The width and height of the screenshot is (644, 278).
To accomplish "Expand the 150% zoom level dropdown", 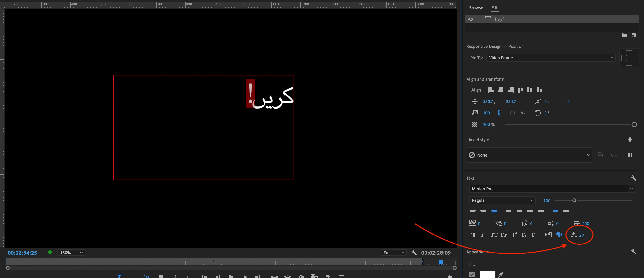I will 71,253.
